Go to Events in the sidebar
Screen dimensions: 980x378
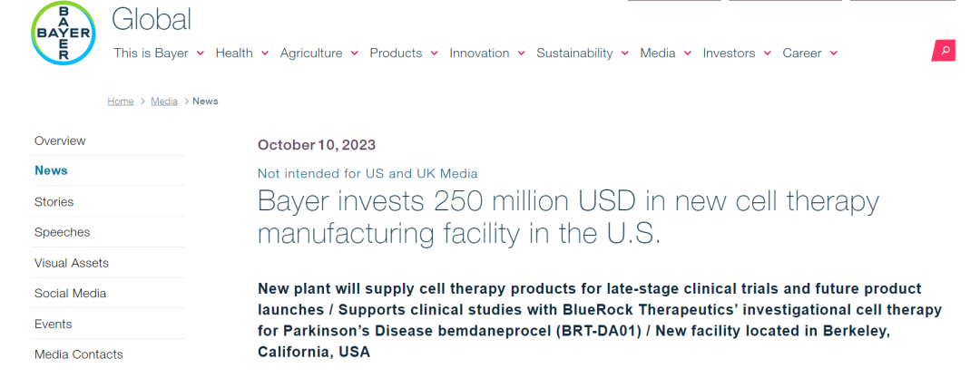pyautogui.click(x=53, y=324)
